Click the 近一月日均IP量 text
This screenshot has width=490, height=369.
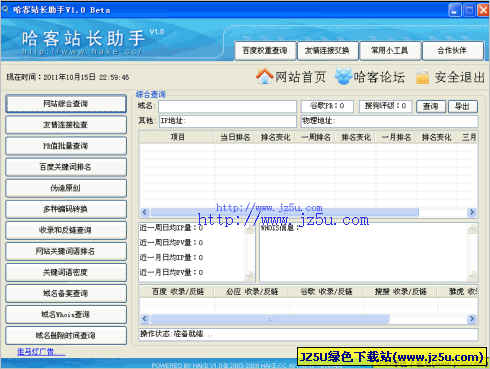pyautogui.click(x=171, y=258)
